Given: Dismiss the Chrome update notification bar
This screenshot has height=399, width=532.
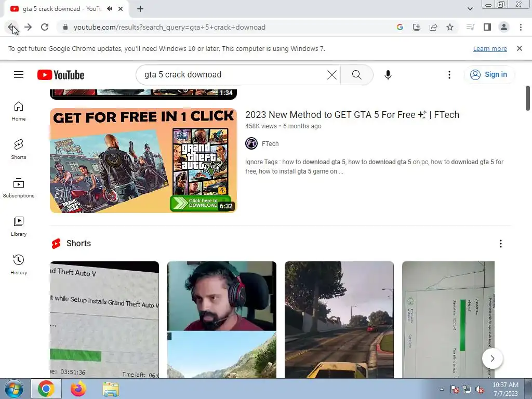Looking at the screenshot, I should point(520,48).
